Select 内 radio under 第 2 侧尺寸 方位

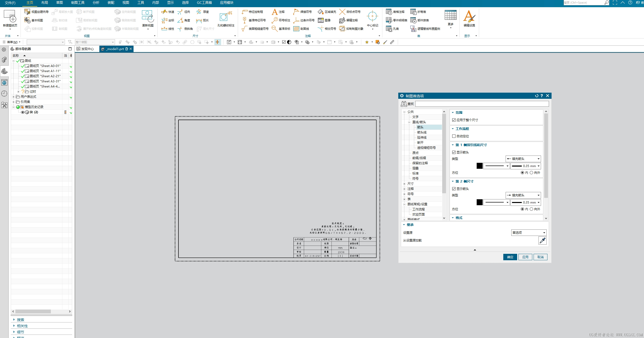pyautogui.click(x=522, y=209)
